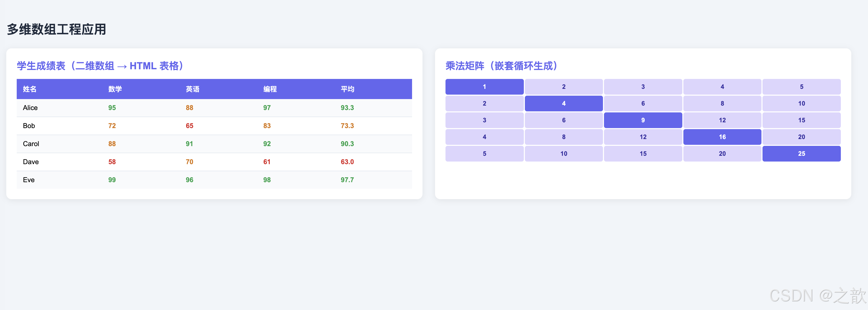Click cell 12 in the matrix row starting with 3
This screenshot has width=868, height=310.
click(x=723, y=120)
